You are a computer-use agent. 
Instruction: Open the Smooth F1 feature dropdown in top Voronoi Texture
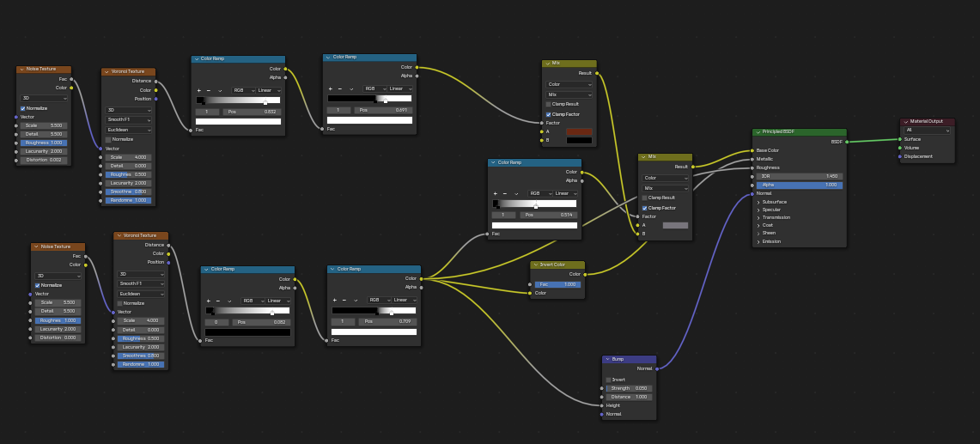[x=128, y=119]
